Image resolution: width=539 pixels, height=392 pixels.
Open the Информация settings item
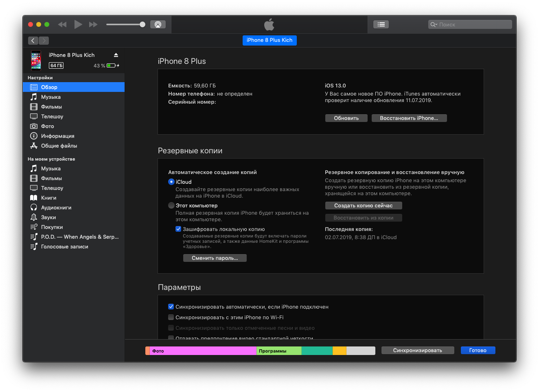pos(74,136)
